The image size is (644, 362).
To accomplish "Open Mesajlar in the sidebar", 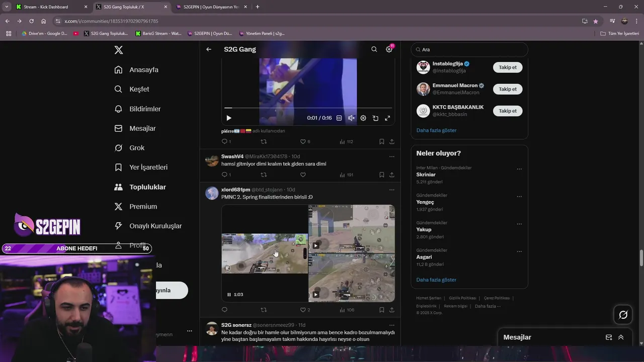I will pyautogui.click(x=135, y=129).
